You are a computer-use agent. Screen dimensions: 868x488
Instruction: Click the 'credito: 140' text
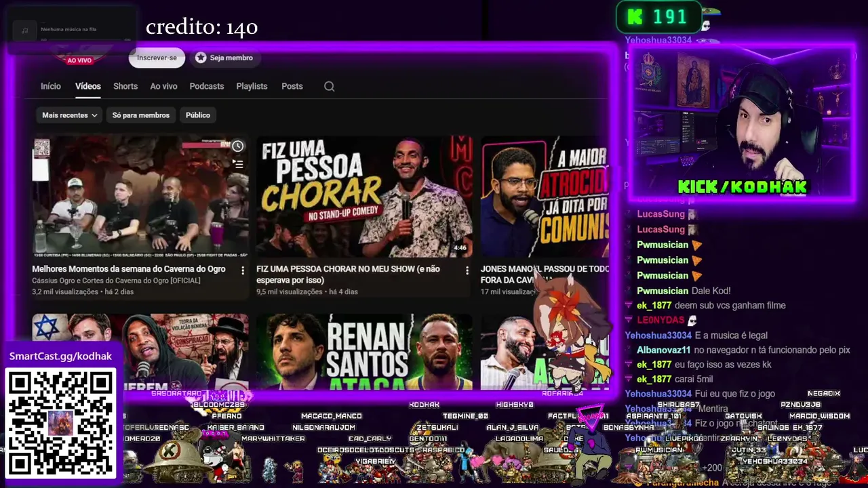(x=201, y=27)
